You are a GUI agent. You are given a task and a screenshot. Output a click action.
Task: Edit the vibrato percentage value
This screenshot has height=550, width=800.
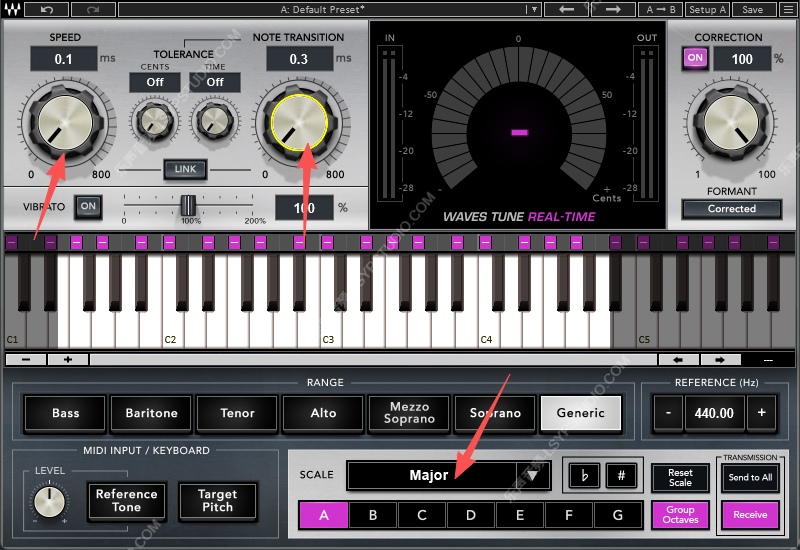click(304, 208)
